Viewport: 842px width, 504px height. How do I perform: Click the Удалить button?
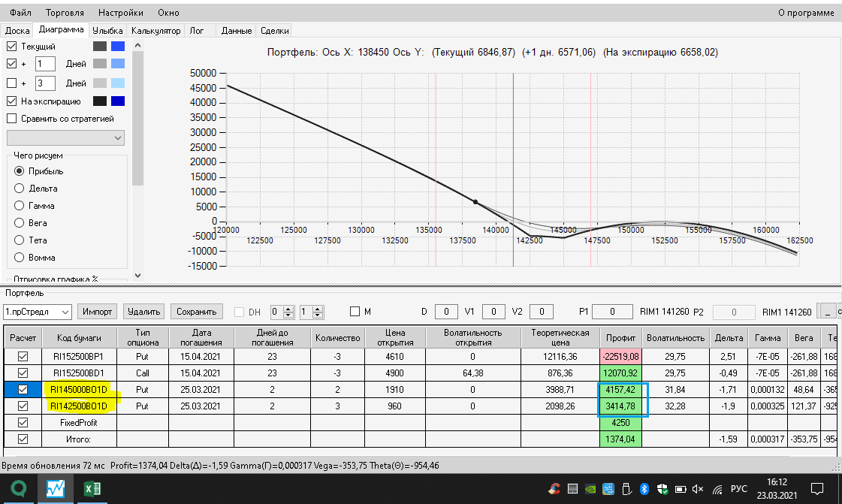point(144,311)
